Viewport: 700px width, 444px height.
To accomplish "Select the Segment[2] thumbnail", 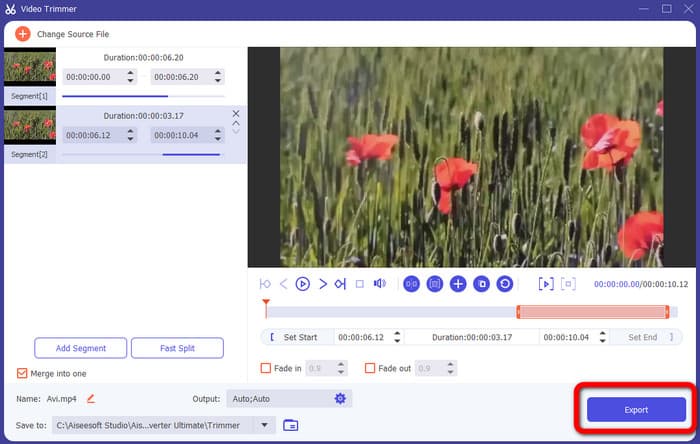I will pos(30,125).
